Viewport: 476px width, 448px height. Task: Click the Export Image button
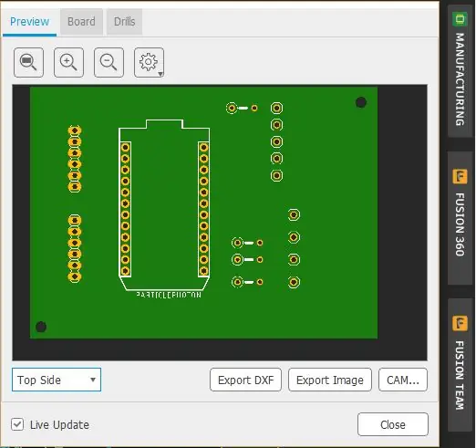coord(330,380)
